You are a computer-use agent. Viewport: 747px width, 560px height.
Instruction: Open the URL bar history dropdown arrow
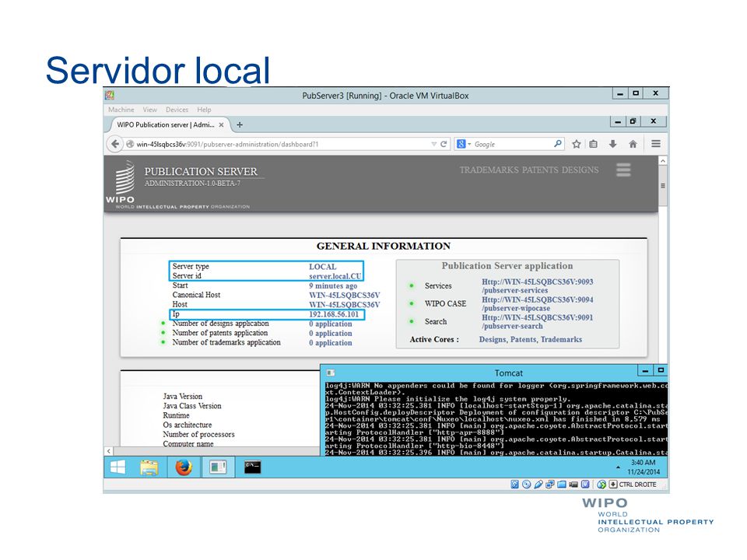433,144
